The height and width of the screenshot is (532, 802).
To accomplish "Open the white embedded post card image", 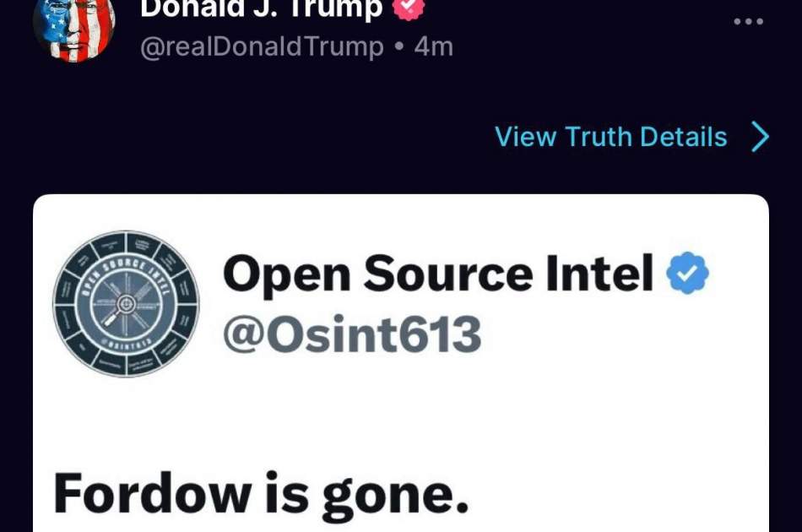I will pyautogui.click(x=401, y=362).
